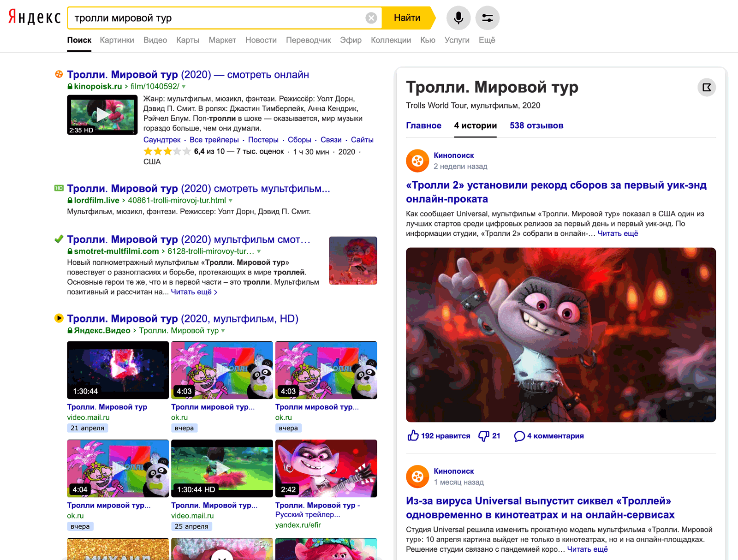Open the Коллекции tab
This screenshot has height=560, width=738.
tap(391, 40)
